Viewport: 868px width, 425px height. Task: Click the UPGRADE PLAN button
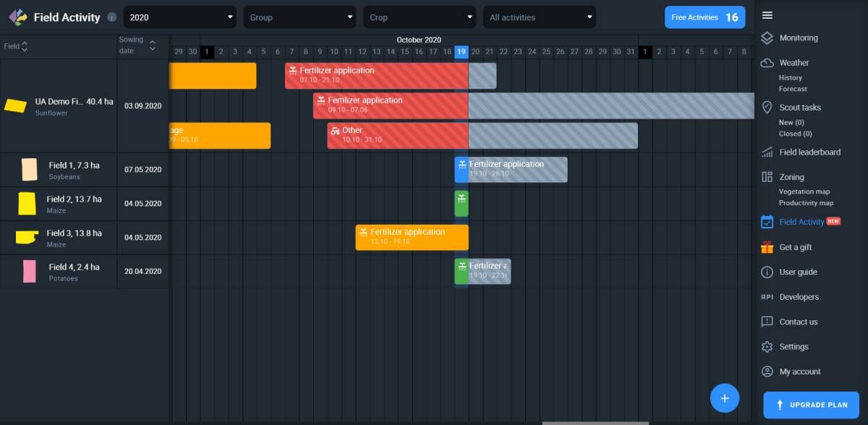point(811,405)
